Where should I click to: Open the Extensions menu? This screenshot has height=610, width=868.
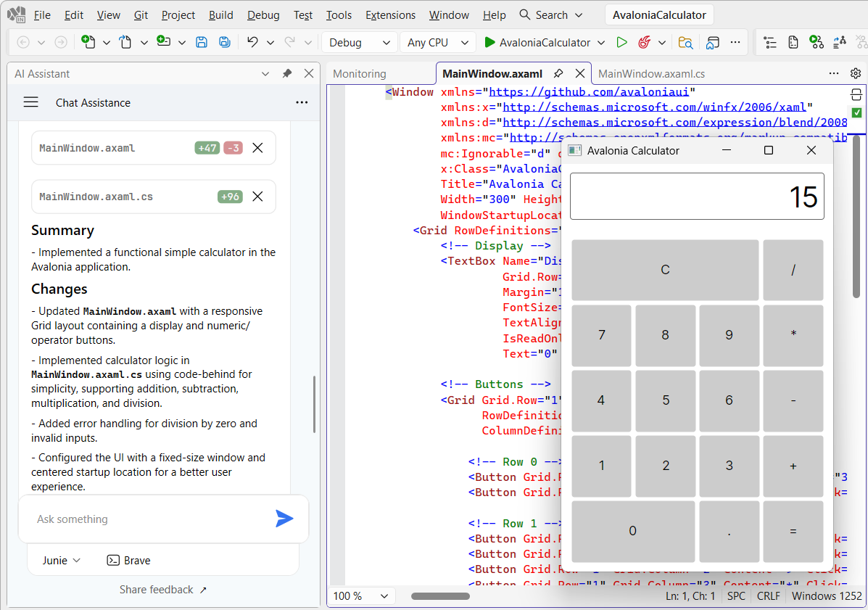click(390, 15)
